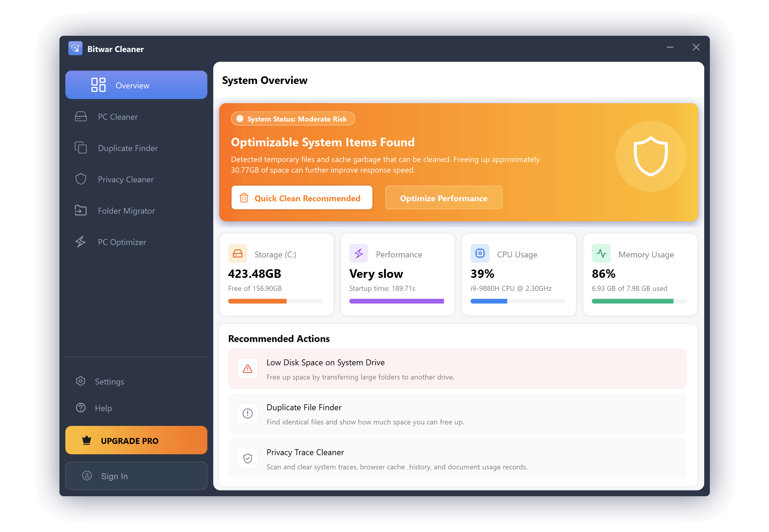The image size is (769, 532).
Task: Click the UPGRADE PRO button
Action: [x=136, y=440]
